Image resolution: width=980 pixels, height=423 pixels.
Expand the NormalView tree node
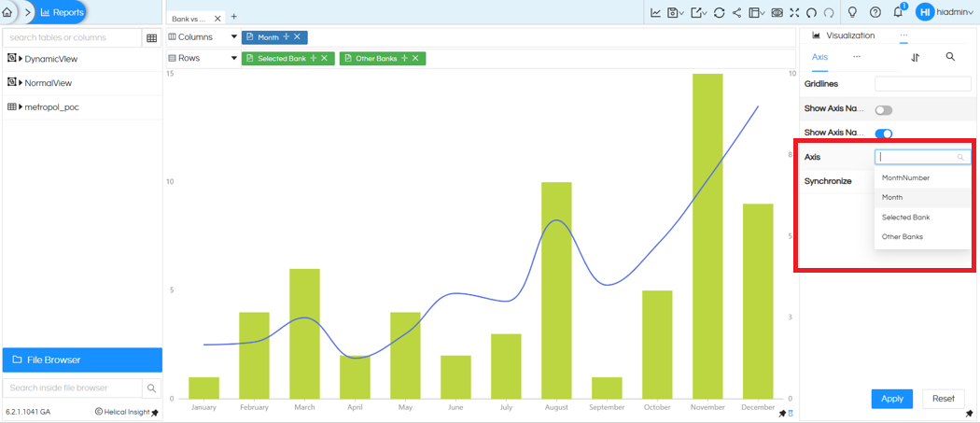pyautogui.click(x=21, y=82)
